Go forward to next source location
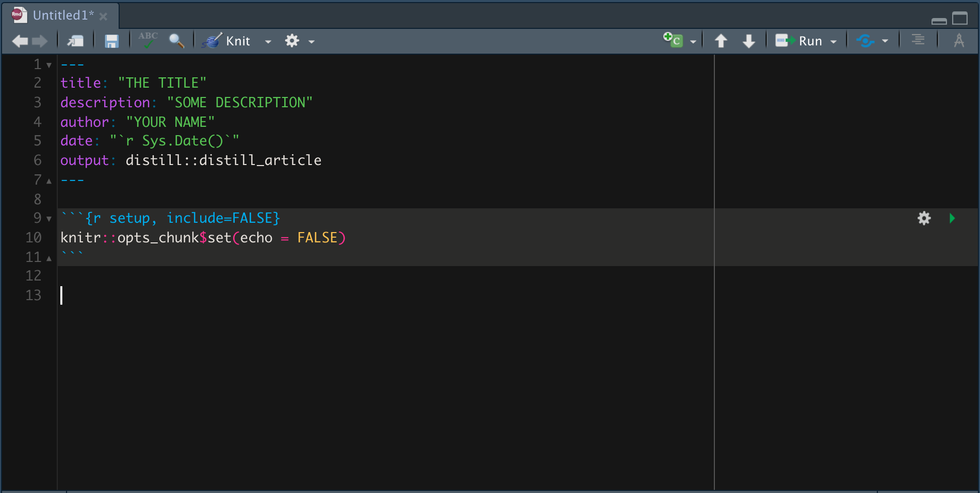Viewport: 980px width, 493px height. pyautogui.click(x=40, y=41)
